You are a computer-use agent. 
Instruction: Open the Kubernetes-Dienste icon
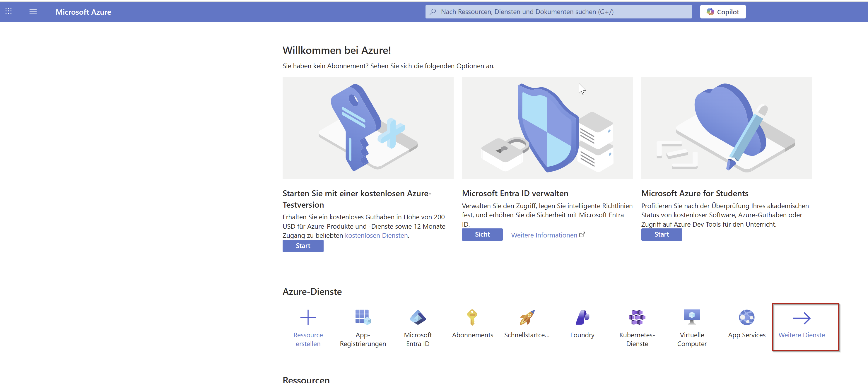[x=637, y=317]
